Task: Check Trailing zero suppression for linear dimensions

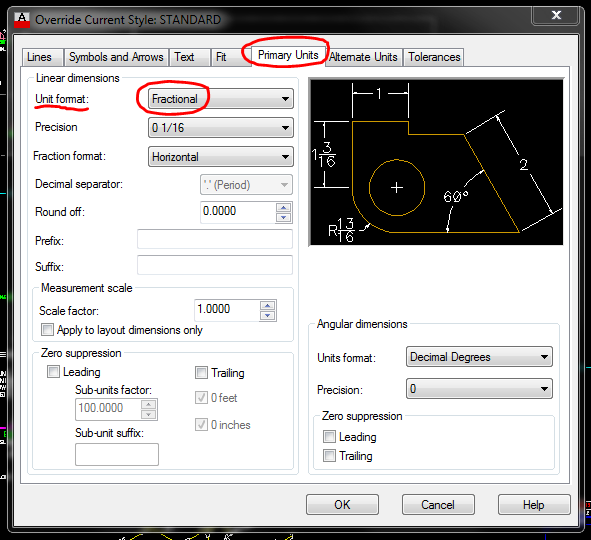Action: [201, 373]
